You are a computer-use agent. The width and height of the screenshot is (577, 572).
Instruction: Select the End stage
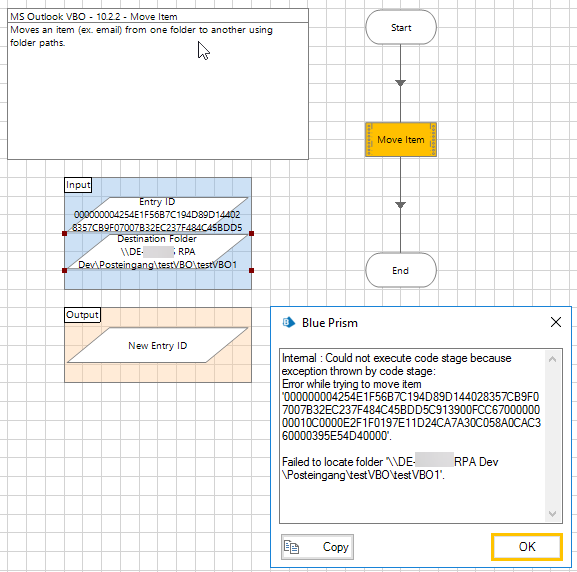click(401, 271)
